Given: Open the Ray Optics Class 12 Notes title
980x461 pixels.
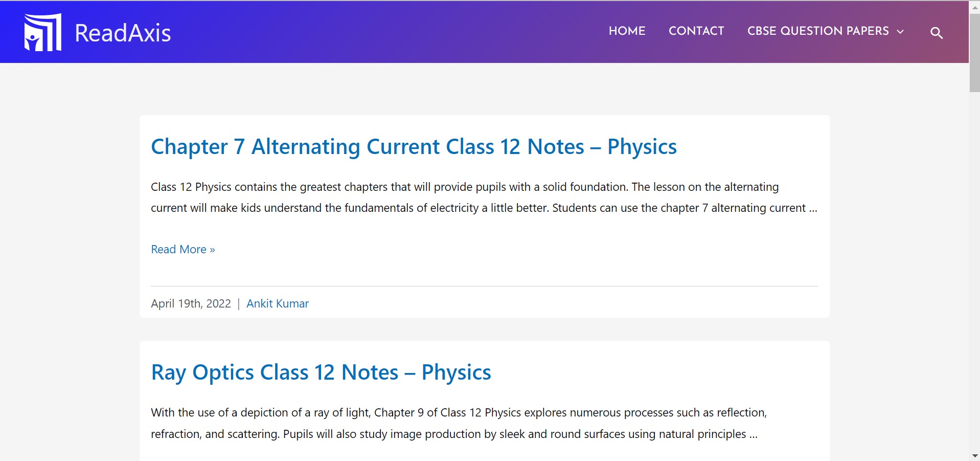Looking at the screenshot, I should pyautogui.click(x=321, y=372).
